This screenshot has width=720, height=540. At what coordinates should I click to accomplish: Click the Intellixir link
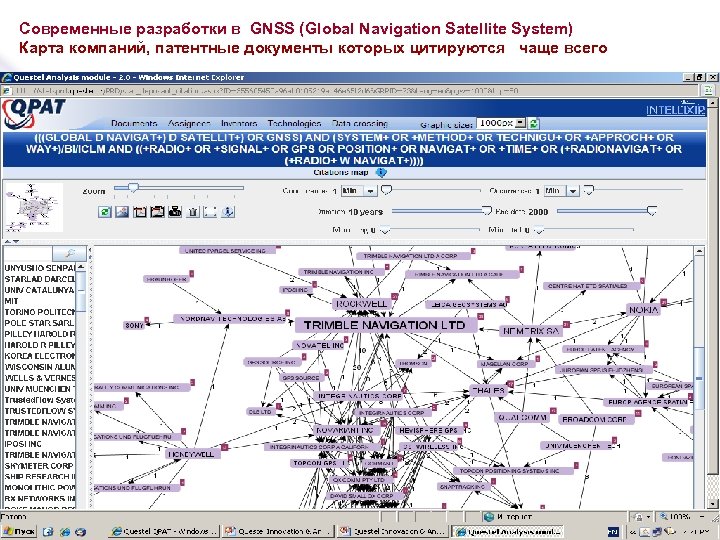pyautogui.click(x=675, y=110)
